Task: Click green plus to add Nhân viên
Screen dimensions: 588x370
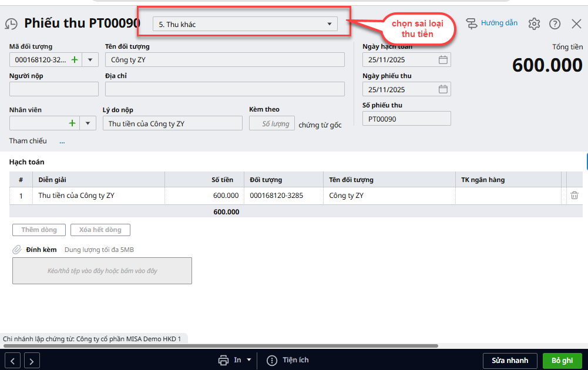Action: pos(72,123)
